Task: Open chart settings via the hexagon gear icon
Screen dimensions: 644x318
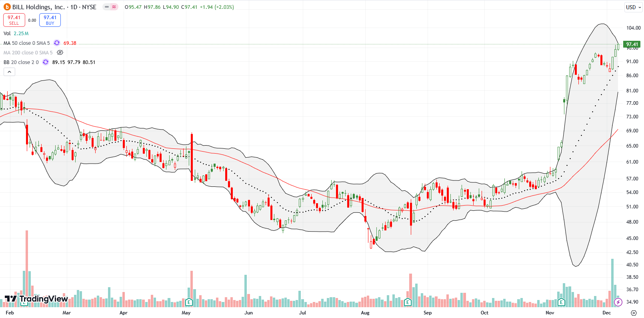Action: pos(634,313)
